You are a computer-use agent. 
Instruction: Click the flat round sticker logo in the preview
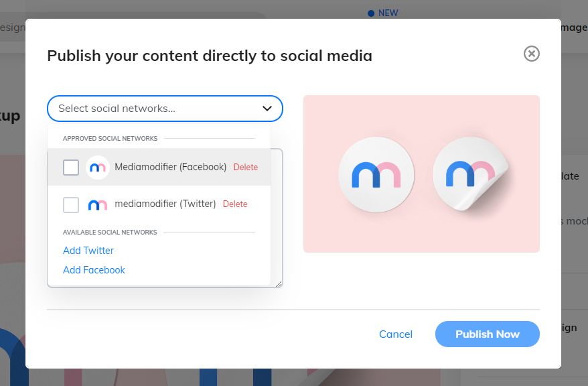click(376, 176)
